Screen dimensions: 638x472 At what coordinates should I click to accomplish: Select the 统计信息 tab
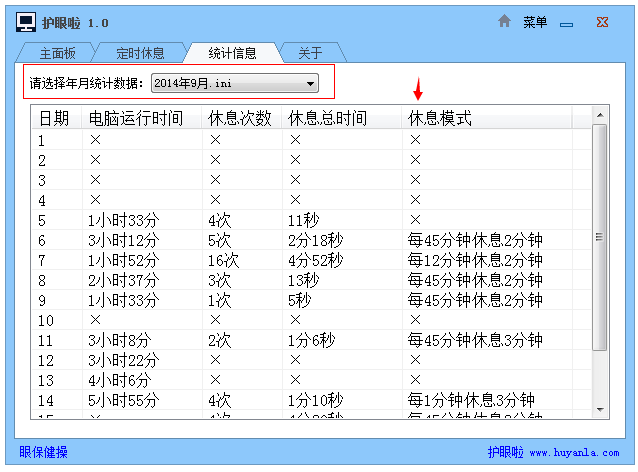tap(232, 53)
